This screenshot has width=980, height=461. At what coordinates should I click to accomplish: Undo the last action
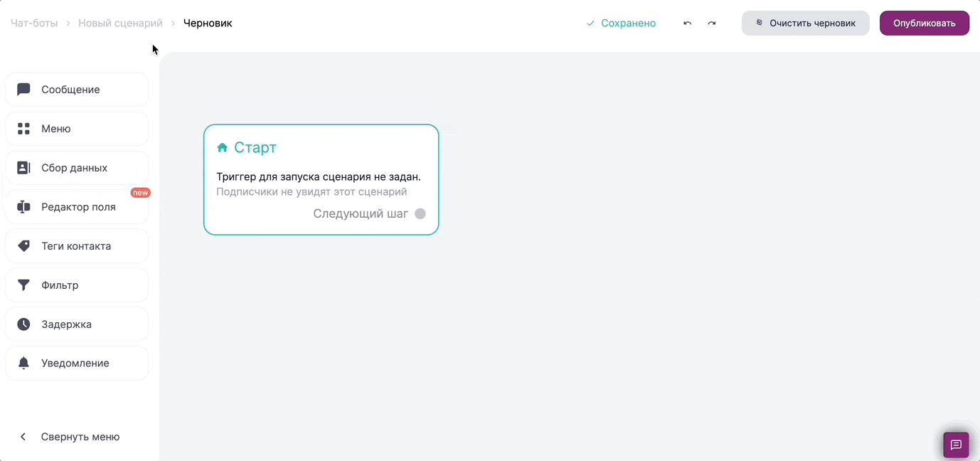point(687,23)
